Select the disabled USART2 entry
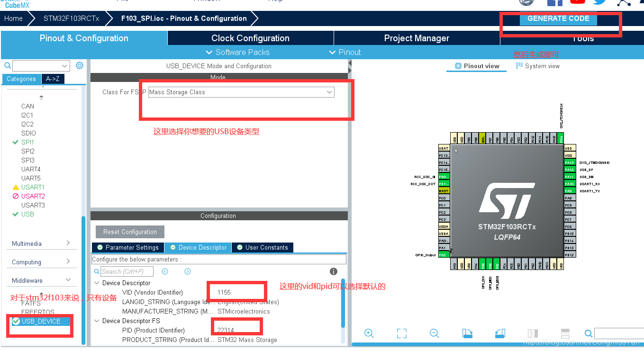Image resolution: width=644 pixels, height=351 pixels. click(x=33, y=196)
